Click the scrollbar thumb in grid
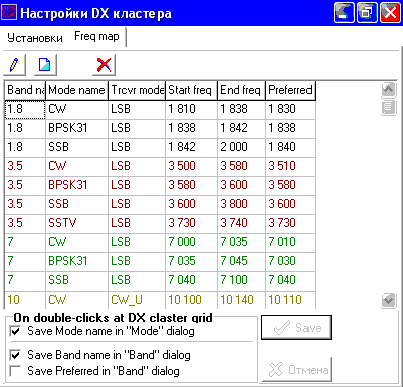 389,108
